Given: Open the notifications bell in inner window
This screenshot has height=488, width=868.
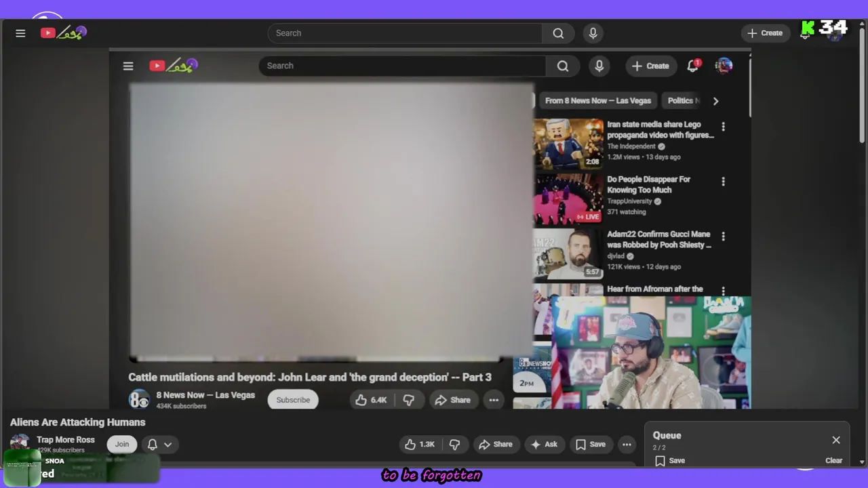Looking at the screenshot, I should tap(693, 66).
